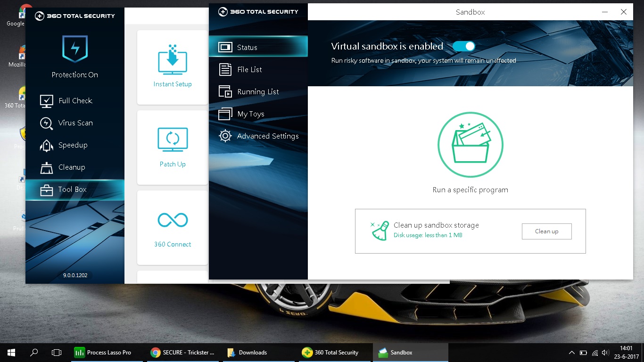
Task: Click the 360 Total Security logo in main window
Action: [x=74, y=16]
